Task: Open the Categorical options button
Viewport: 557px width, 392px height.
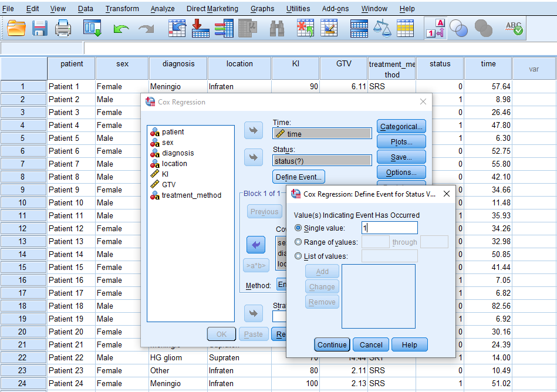Action: coord(401,126)
